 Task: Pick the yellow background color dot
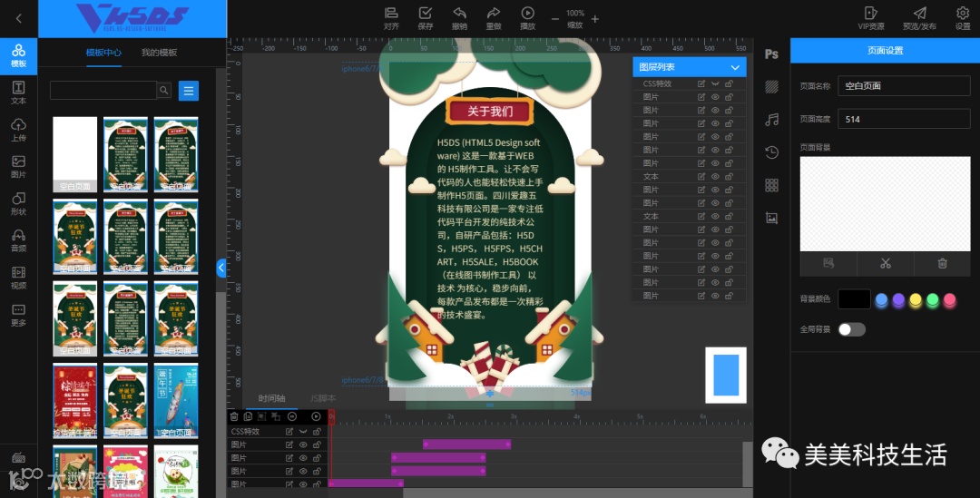coord(916,300)
